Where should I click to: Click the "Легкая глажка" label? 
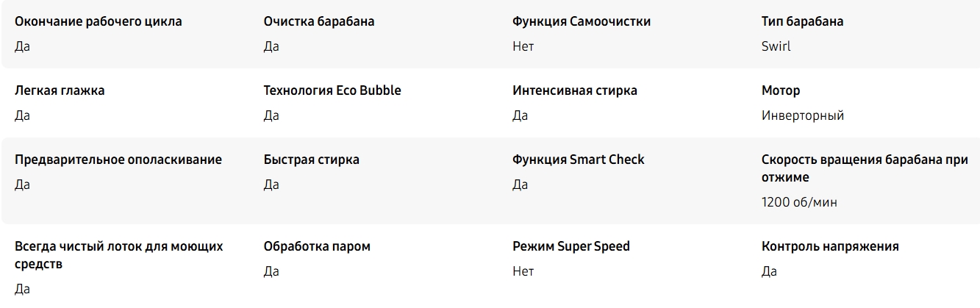coord(60,90)
